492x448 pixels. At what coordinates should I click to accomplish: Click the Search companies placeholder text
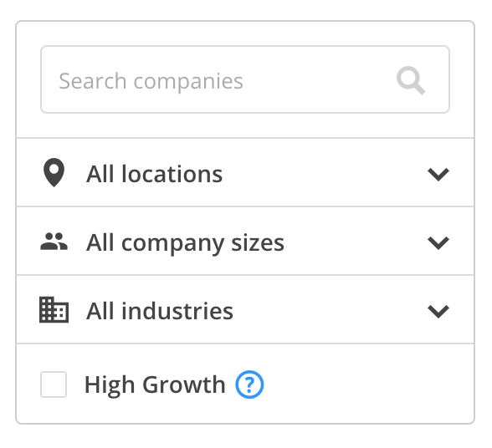coord(151,82)
